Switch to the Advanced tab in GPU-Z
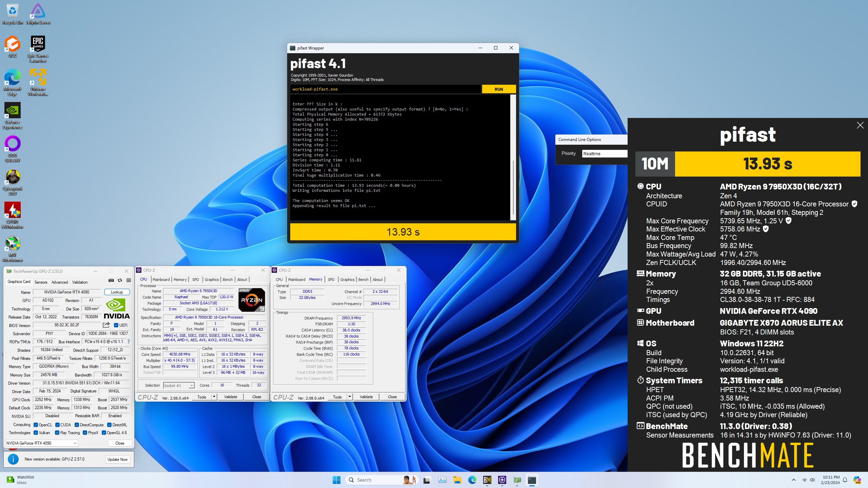This screenshot has width=868, height=488. (x=60, y=282)
